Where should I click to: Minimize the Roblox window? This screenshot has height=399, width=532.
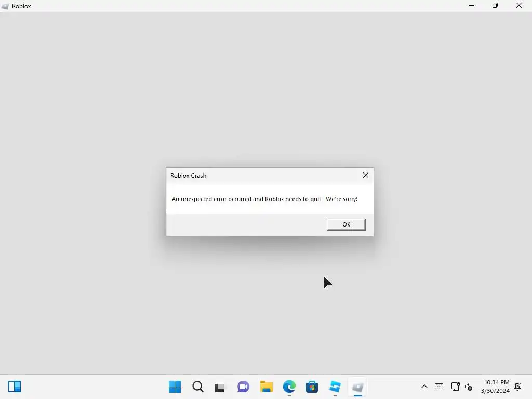tap(472, 5)
